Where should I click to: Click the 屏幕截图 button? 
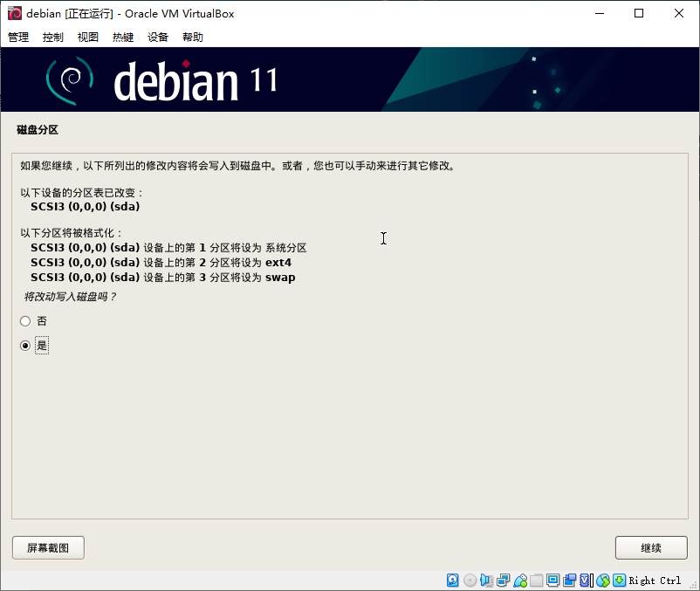tap(48, 547)
